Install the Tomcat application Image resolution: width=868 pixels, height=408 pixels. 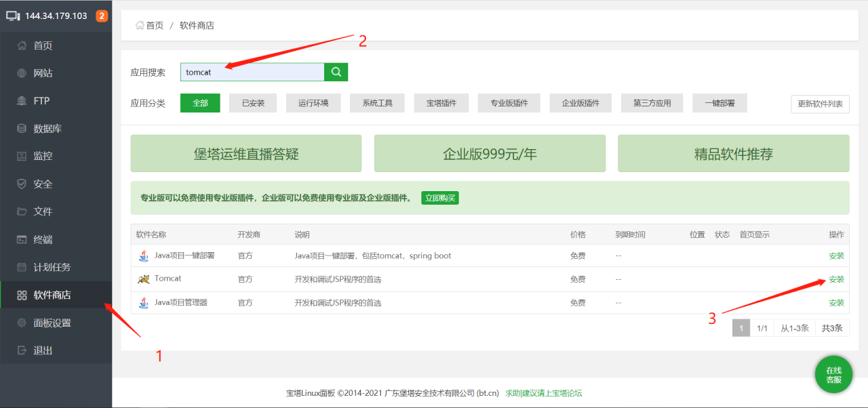tap(836, 279)
